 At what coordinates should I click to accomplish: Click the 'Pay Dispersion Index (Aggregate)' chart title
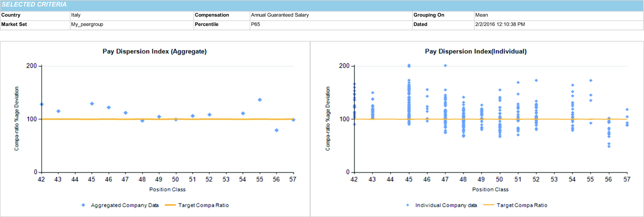point(155,51)
